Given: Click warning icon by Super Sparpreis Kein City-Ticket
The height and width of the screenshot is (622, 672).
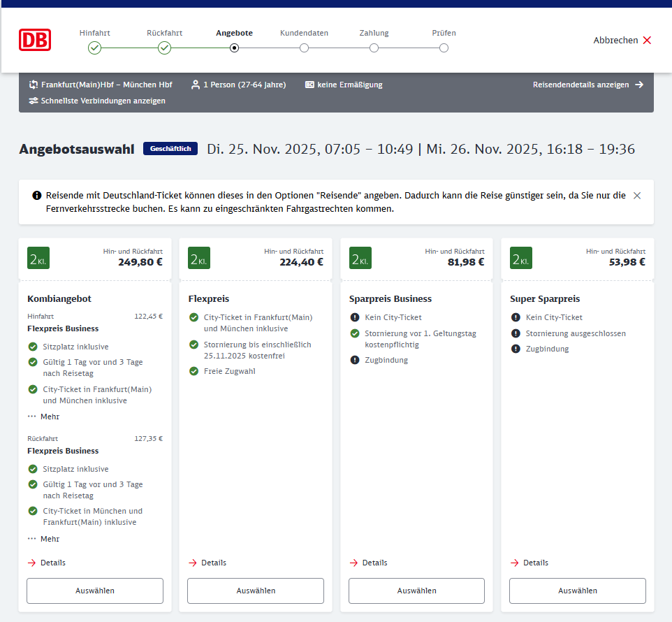Looking at the screenshot, I should (x=516, y=318).
